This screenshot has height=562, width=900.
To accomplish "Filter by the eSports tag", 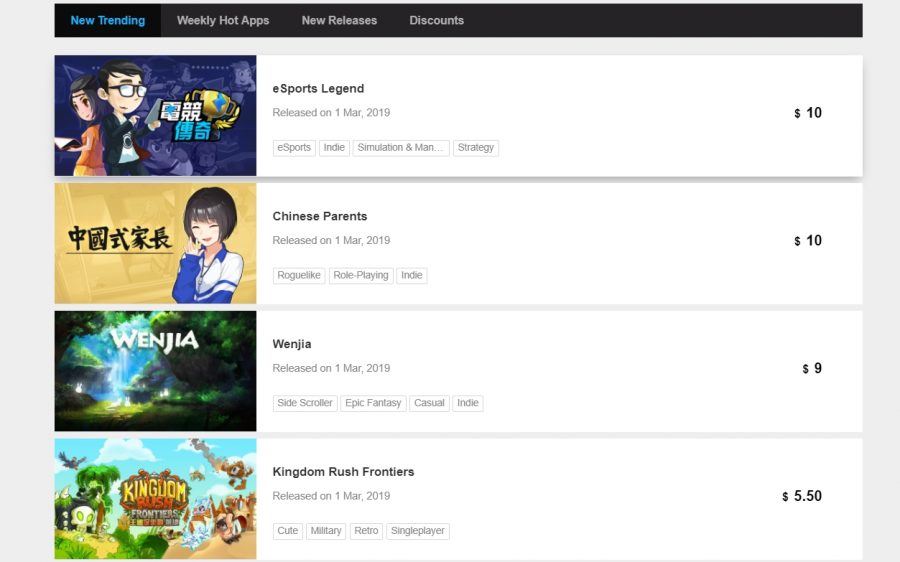I will pyautogui.click(x=294, y=148).
